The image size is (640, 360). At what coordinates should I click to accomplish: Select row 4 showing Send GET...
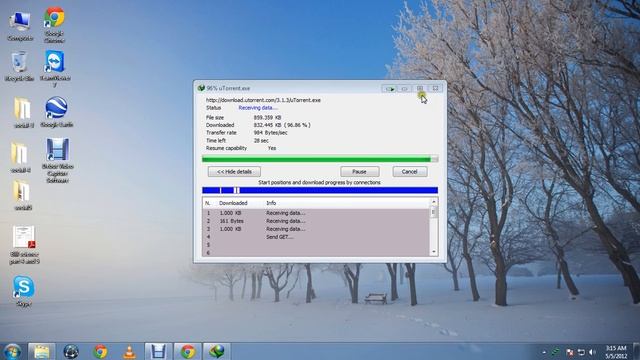[x=316, y=237]
